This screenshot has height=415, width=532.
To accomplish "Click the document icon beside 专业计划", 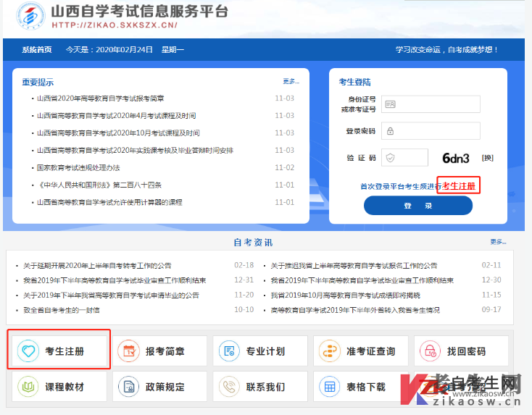I will point(229,351).
